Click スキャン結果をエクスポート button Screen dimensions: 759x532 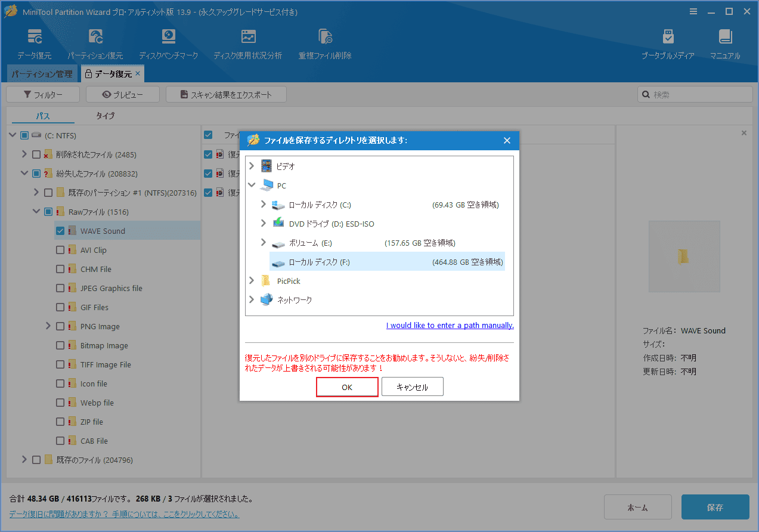tap(226, 95)
